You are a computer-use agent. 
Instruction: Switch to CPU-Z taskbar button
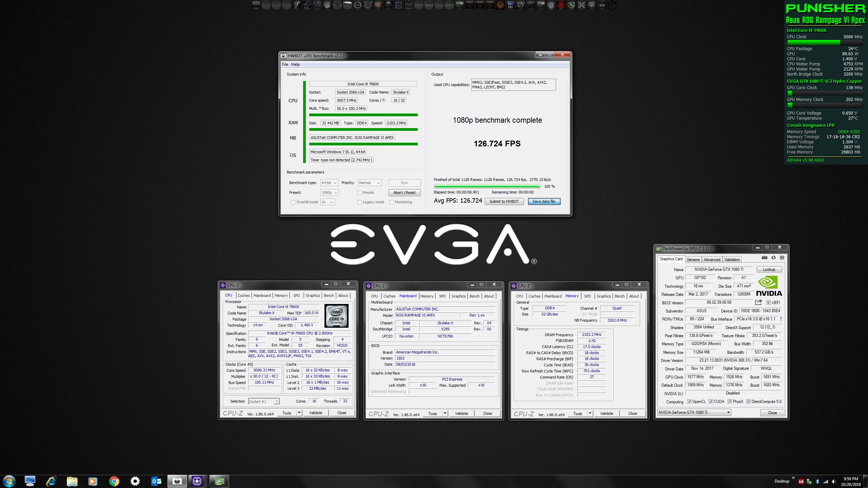[x=197, y=481]
